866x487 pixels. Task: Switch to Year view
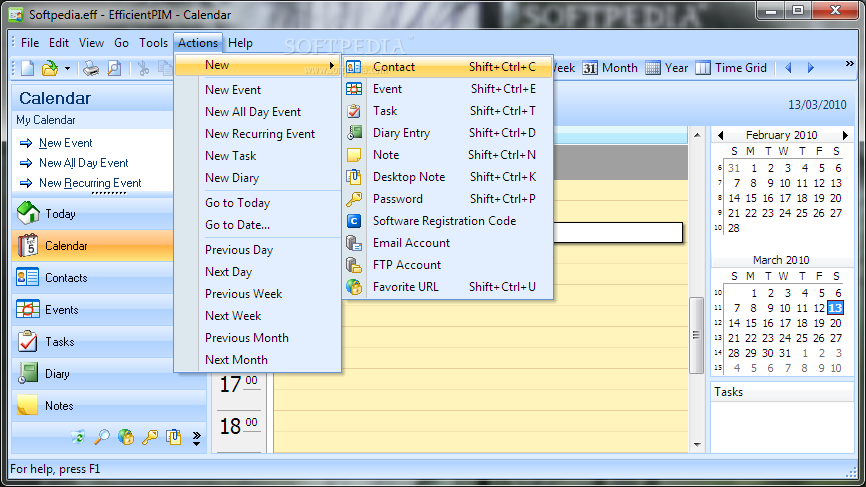pyautogui.click(x=667, y=68)
